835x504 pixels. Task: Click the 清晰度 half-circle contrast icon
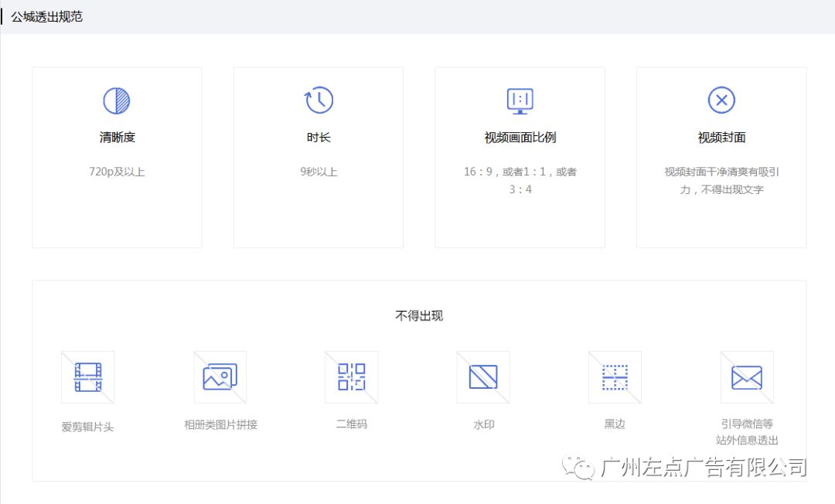coord(116,100)
